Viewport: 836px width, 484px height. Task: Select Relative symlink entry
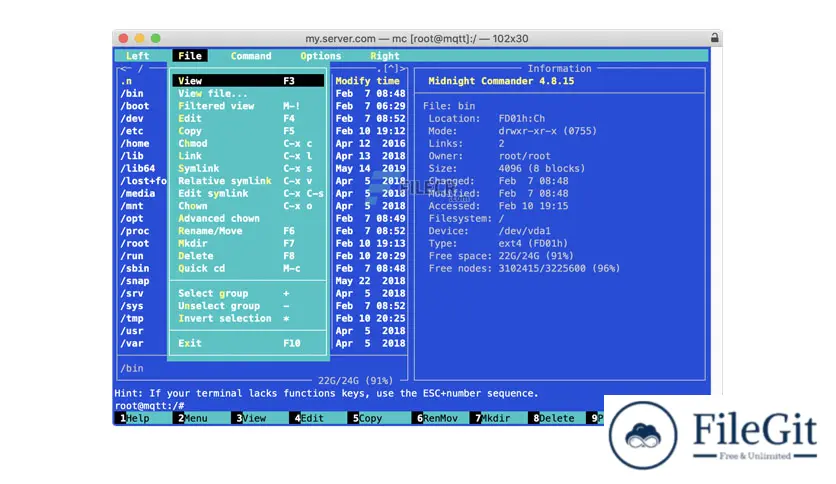[x=248, y=181]
